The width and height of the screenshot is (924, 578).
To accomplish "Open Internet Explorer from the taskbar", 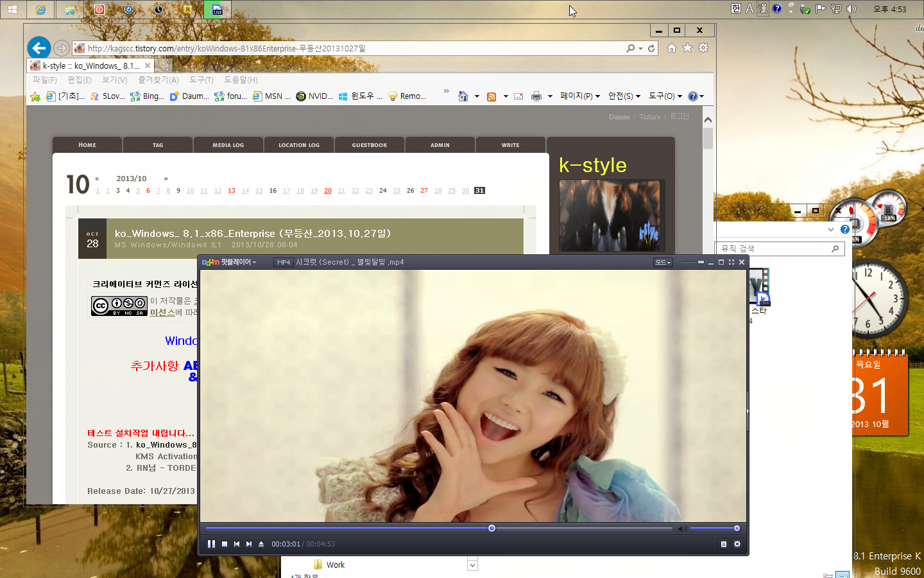I will [40, 10].
